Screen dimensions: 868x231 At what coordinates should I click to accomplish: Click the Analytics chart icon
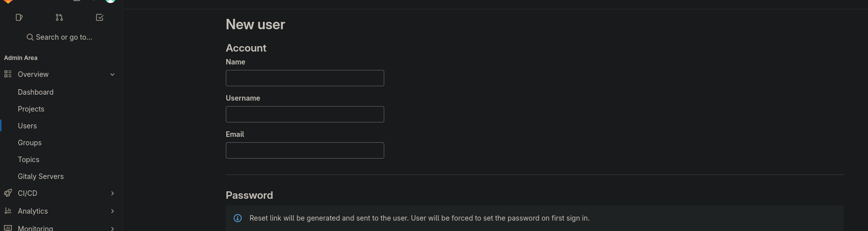tap(8, 211)
